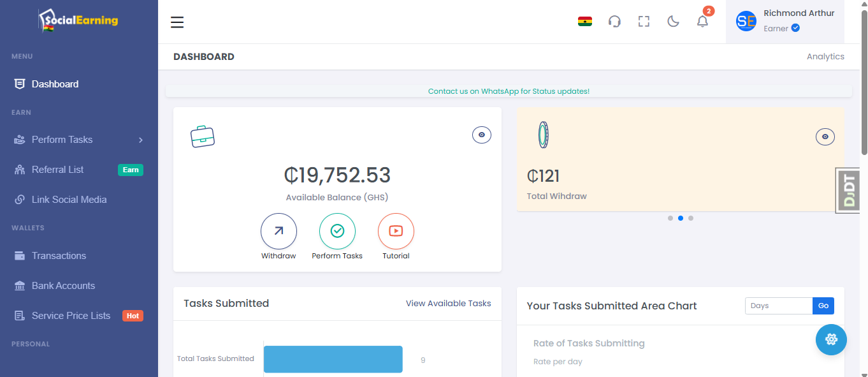Enter fullscreen mode using the top bar icon
Image resolution: width=868 pixels, height=377 pixels.
pos(644,22)
